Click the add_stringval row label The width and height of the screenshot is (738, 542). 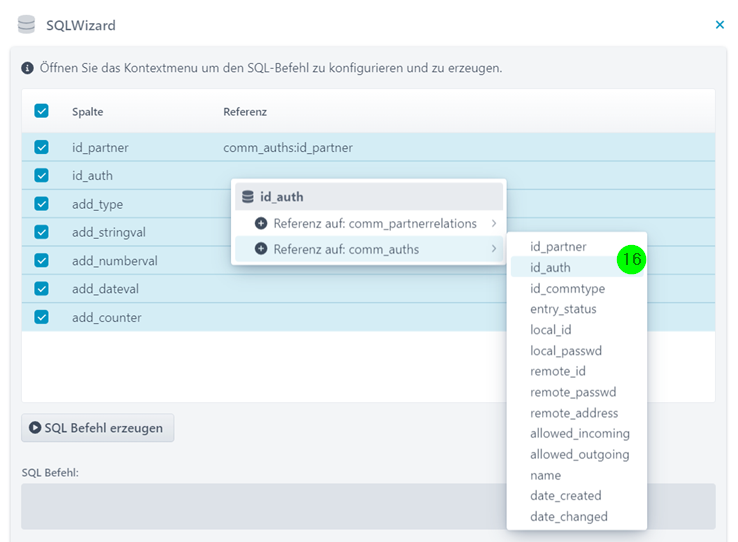pyautogui.click(x=109, y=232)
